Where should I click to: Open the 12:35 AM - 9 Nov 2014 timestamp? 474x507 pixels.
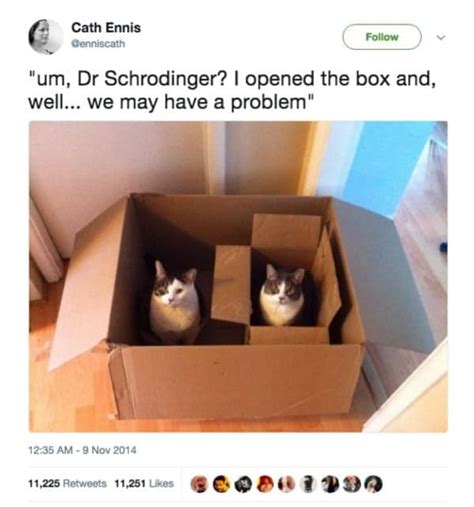click(83, 450)
